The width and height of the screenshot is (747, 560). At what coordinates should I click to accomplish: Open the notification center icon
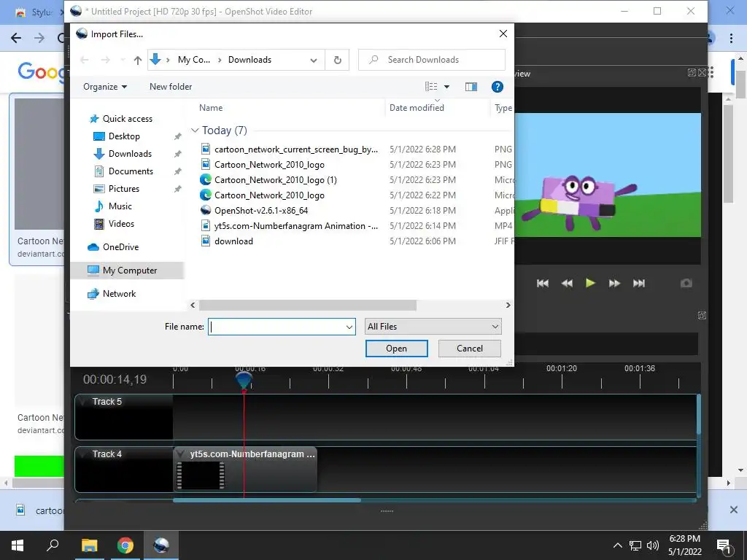point(724,546)
